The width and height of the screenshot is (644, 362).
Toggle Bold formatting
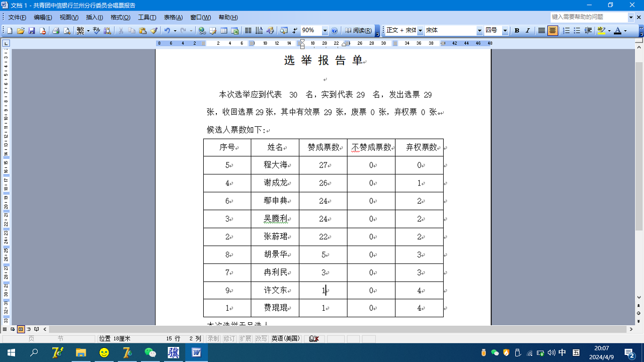(517, 31)
